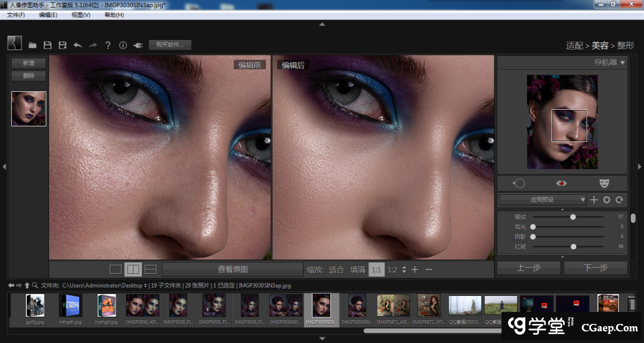Select the face mask tool icon
Image resolution: width=644 pixels, height=343 pixels.
coord(605,183)
